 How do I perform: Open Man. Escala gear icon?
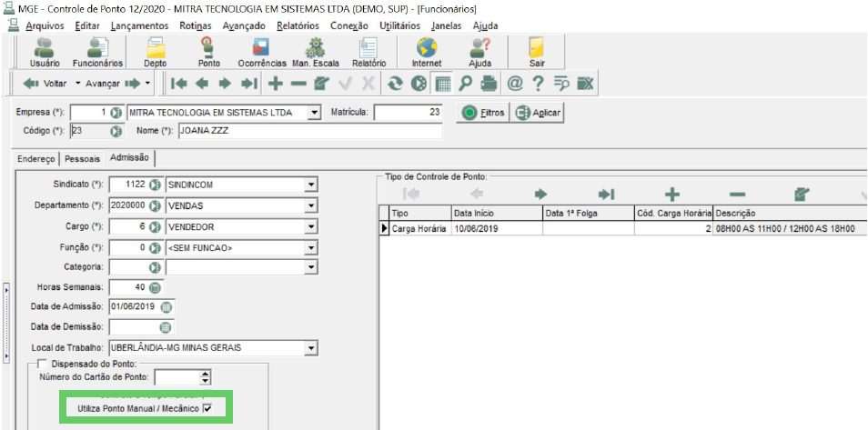click(316, 52)
